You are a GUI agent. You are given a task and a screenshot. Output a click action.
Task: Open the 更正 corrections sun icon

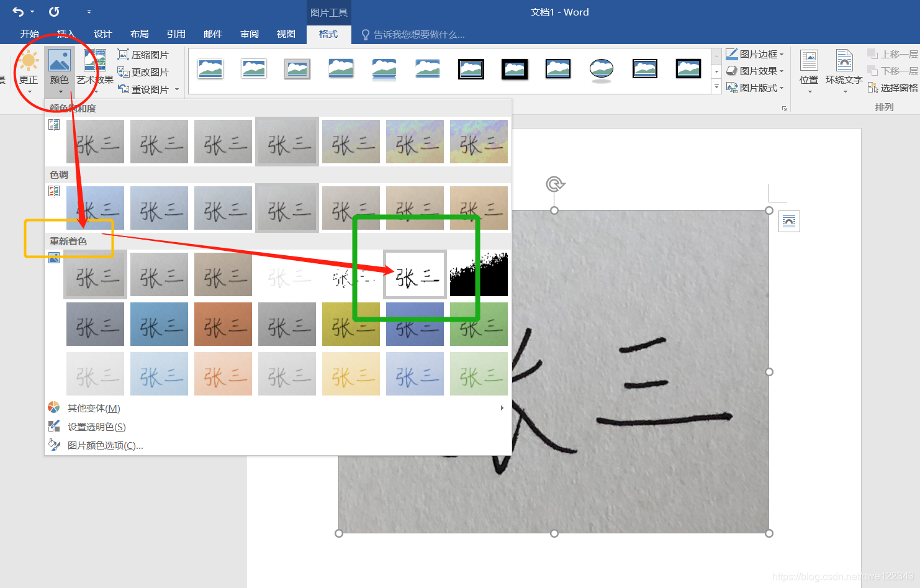(29, 61)
